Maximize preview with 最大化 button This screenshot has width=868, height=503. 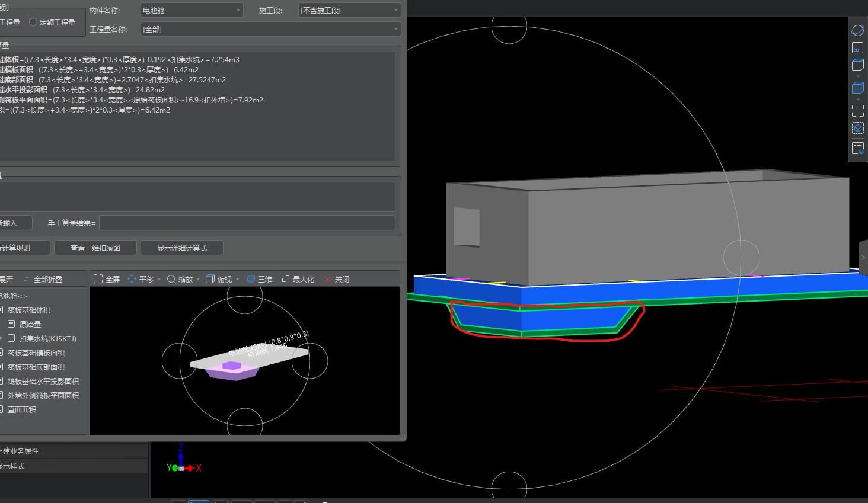[x=298, y=279]
